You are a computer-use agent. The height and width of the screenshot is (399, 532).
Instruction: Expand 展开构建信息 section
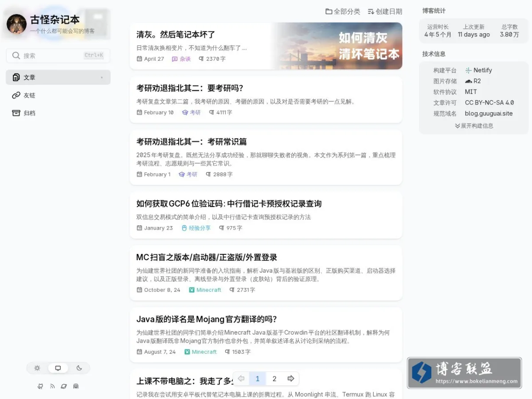[x=474, y=126]
